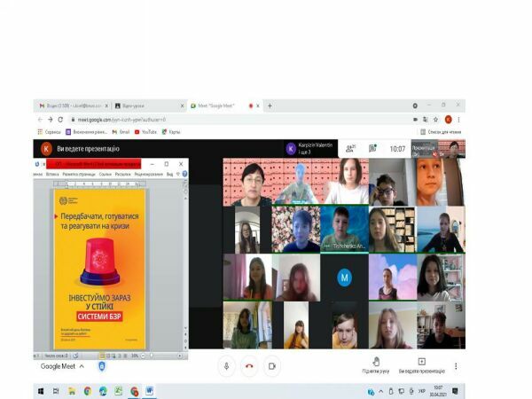Click the Tishchenko participant video tile
The image size is (532, 399).
pos(344,230)
